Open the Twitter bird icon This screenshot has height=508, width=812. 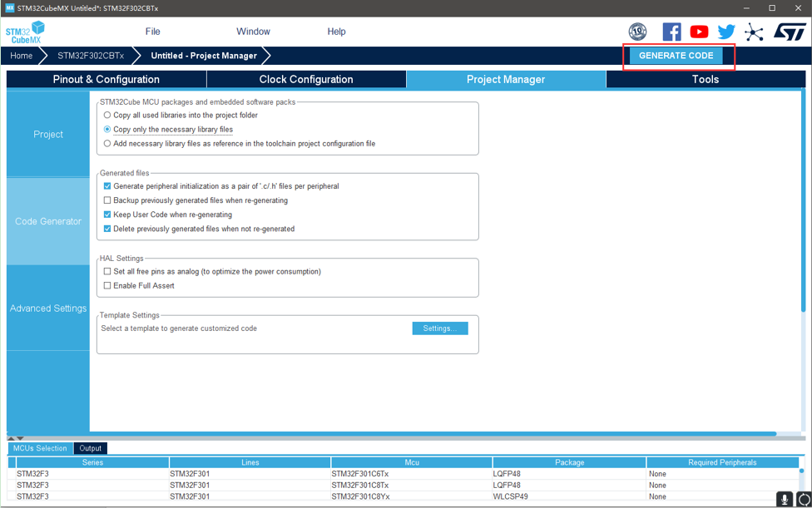click(726, 32)
